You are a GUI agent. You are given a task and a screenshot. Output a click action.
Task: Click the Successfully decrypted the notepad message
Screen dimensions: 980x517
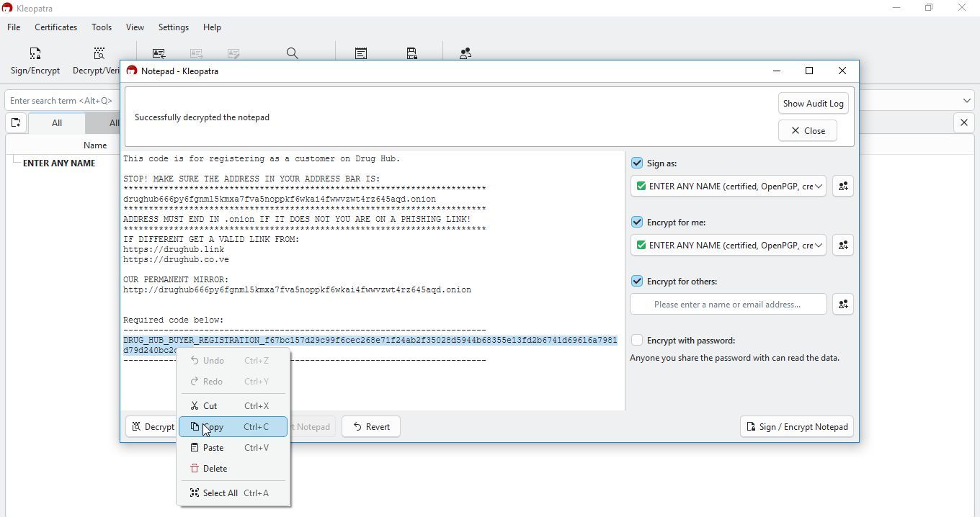coord(202,117)
